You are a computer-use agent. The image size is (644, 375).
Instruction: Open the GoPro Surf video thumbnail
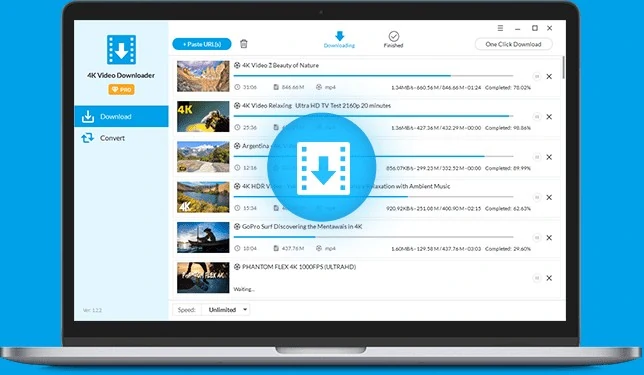(203, 237)
